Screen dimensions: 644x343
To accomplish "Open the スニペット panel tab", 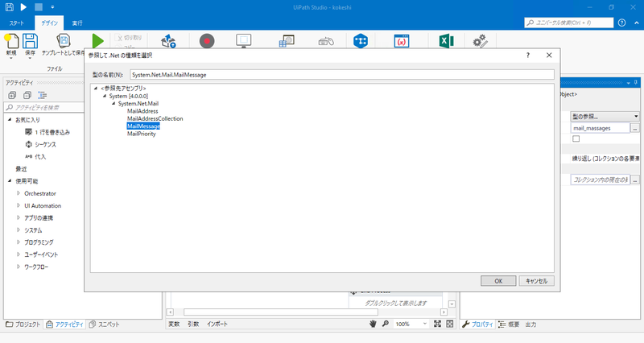I will (x=105, y=324).
